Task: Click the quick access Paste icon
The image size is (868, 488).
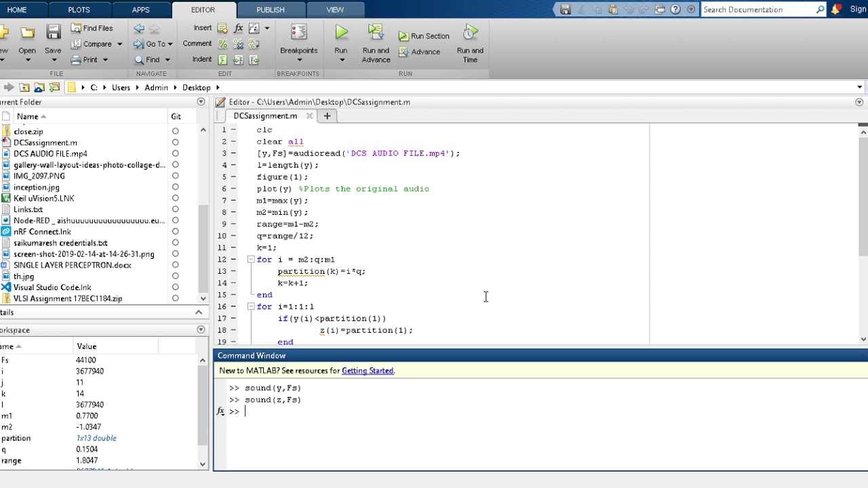Action: (613, 9)
